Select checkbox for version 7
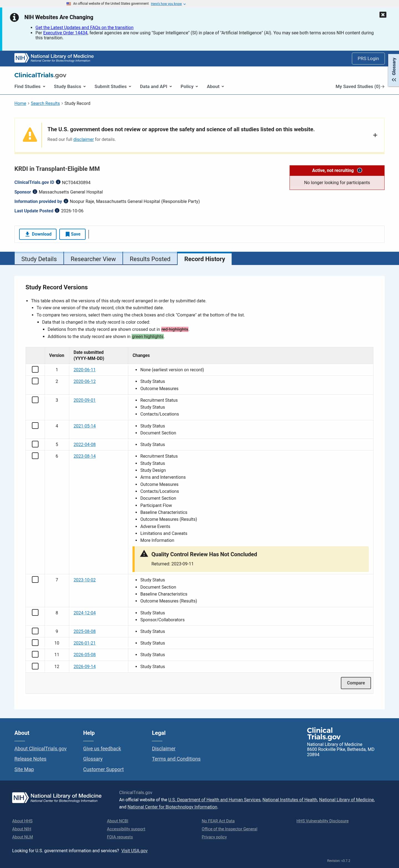The width and height of the screenshot is (399, 868). (x=35, y=579)
